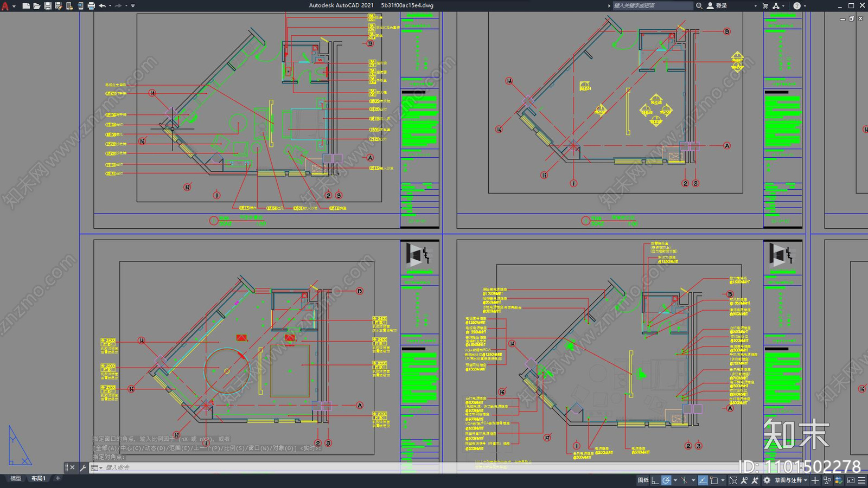Open the 草图与注释 workspace dropdown
868x488 pixels.
(x=791, y=480)
